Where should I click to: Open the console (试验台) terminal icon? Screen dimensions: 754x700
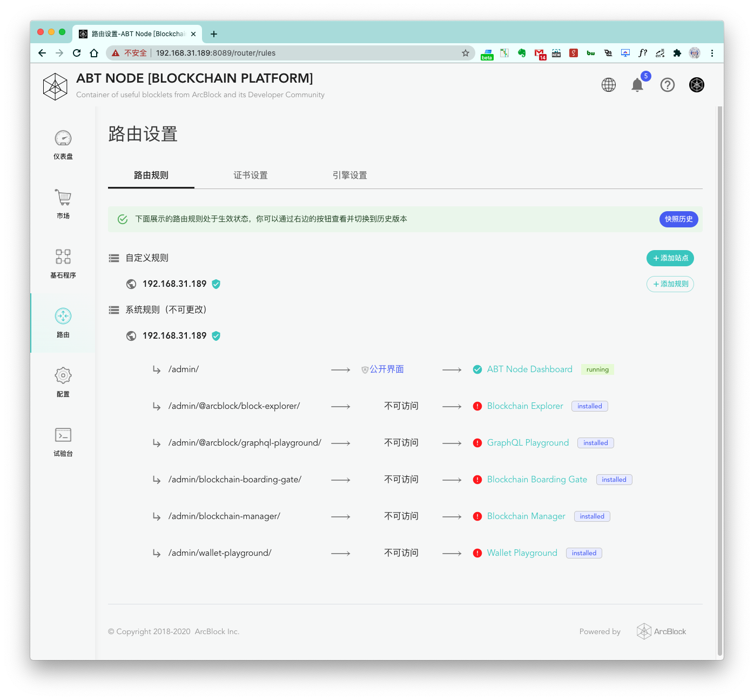(63, 435)
